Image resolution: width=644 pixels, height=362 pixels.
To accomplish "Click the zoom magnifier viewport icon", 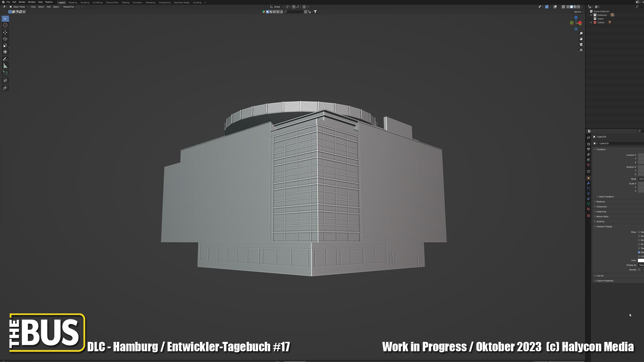I will 581,34.
